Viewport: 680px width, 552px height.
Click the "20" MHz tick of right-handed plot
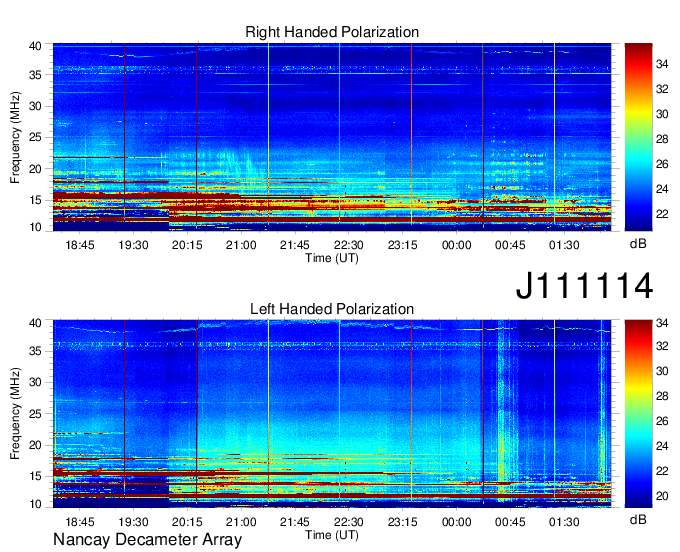click(36, 169)
